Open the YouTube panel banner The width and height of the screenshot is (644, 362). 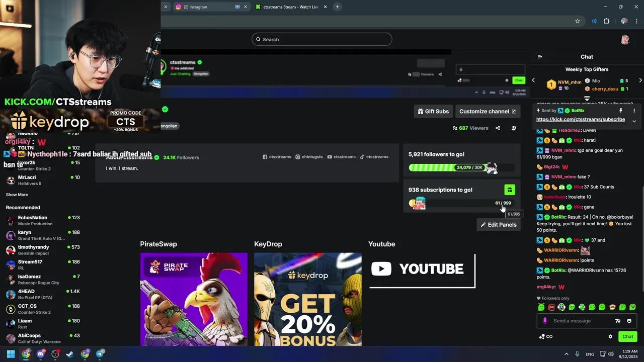pos(422,270)
